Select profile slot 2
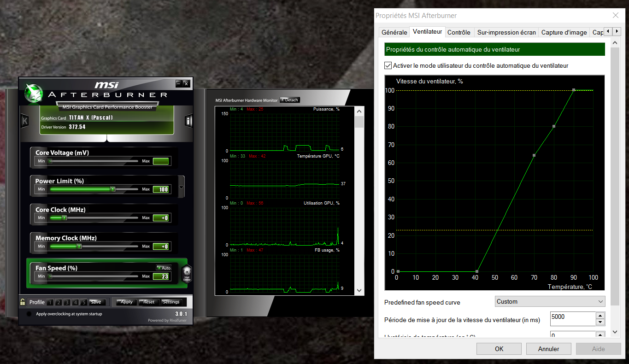The width and height of the screenshot is (629, 364). (59, 302)
